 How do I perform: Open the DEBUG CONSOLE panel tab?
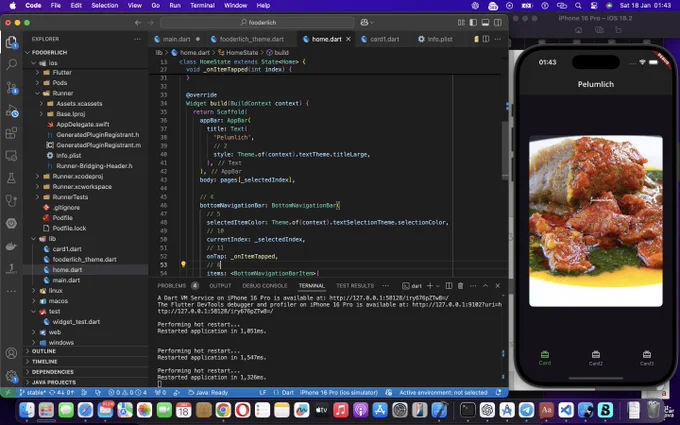coord(265,286)
